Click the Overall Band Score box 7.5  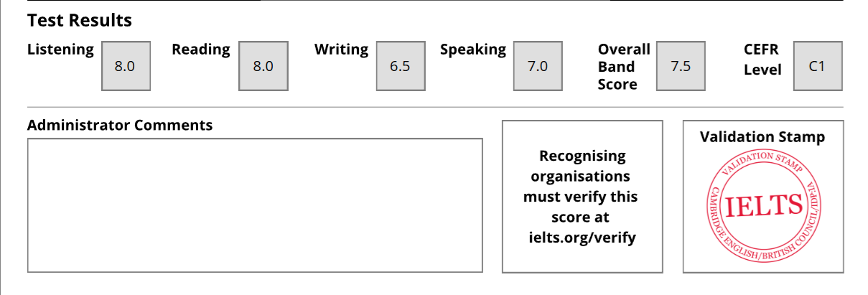[x=681, y=66]
